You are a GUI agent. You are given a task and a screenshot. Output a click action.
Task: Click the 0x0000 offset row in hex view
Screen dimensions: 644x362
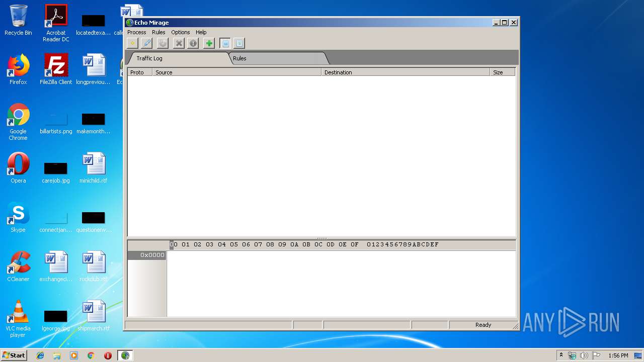(x=147, y=255)
